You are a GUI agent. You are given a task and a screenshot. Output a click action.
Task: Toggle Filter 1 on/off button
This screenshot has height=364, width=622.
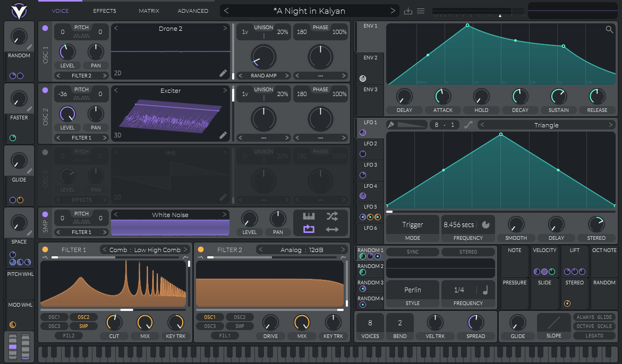tap(45, 249)
